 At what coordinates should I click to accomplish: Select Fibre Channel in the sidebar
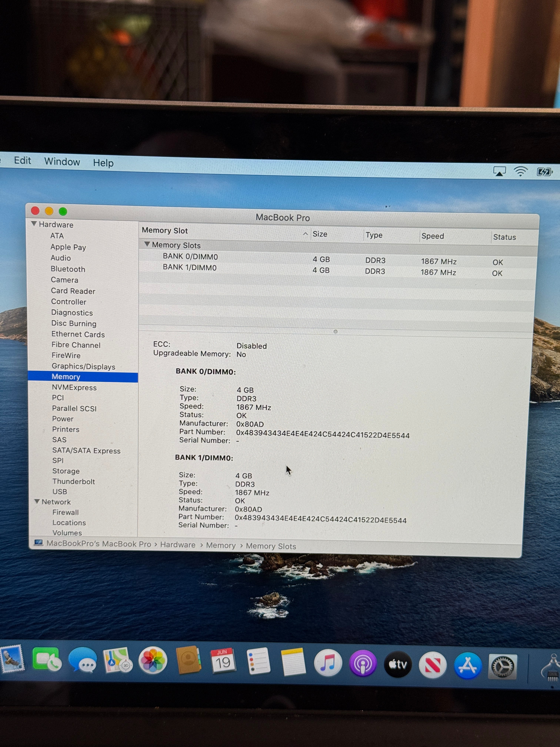pos(76,345)
